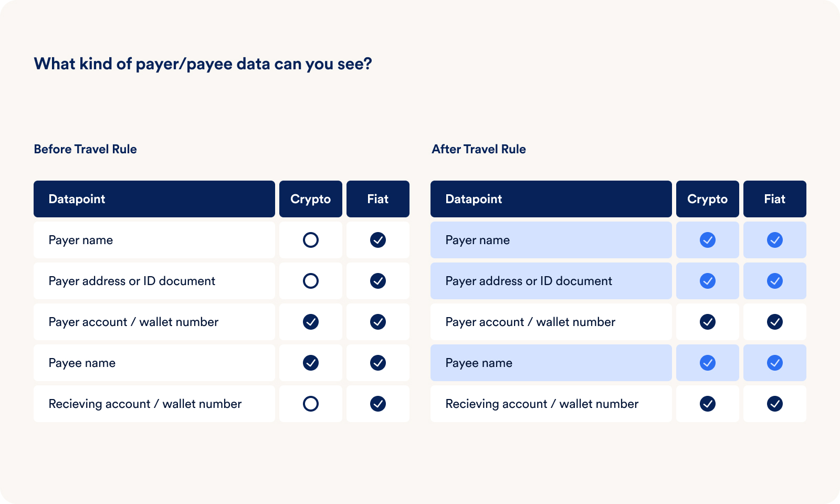The image size is (840, 504).
Task: Click the blue Fiat checkmark for Payer address after Travel Rule
Action: [x=774, y=281]
